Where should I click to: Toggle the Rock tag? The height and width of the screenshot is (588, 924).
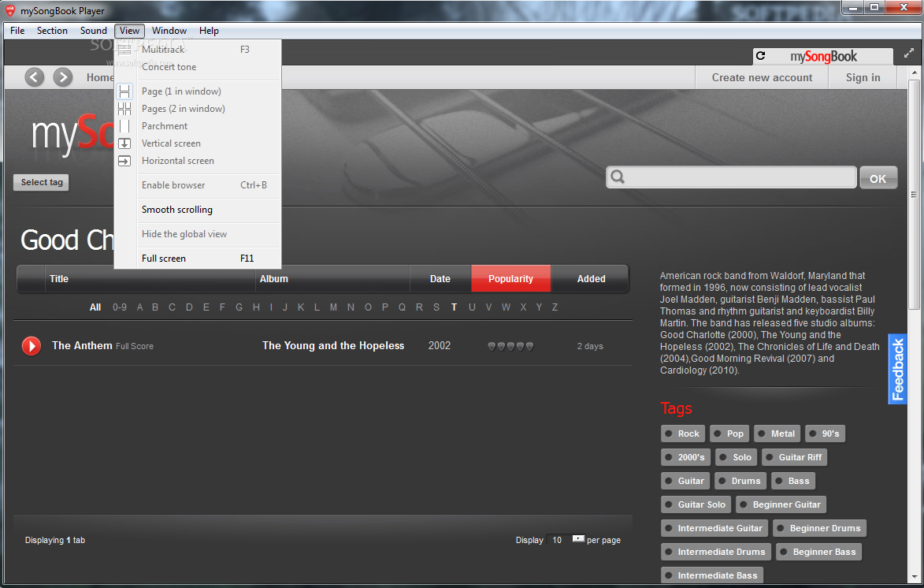(682, 434)
